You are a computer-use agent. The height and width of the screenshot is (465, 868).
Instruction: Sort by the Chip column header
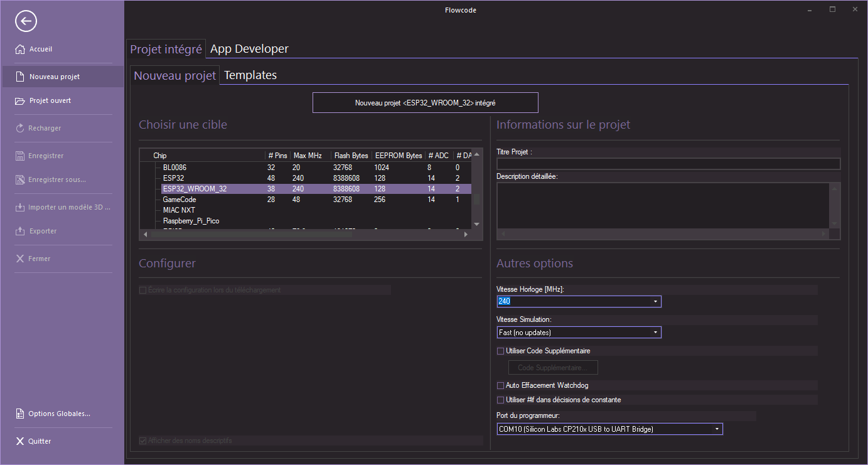point(203,156)
